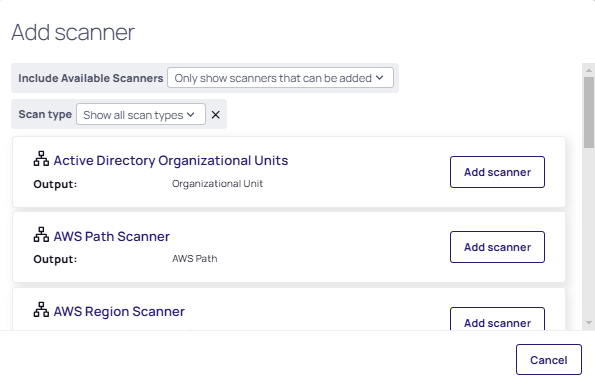This screenshot has width=595, height=386.
Task: Add the Active Directory Organizational Units scanner
Action: [497, 172]
